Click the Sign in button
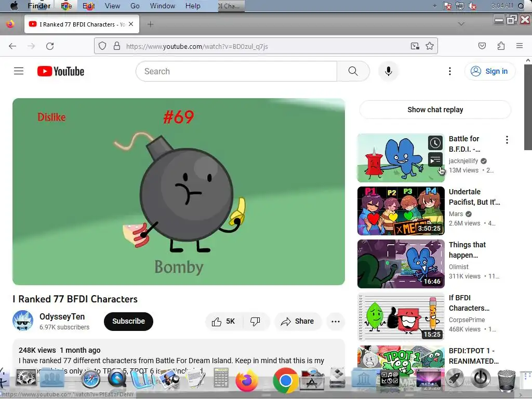Image resolution: width=532 pixels, height=399 pixels. coord(489,71)
